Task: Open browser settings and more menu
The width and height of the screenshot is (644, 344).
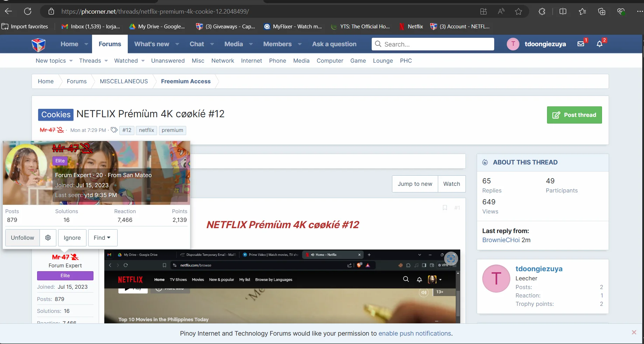Action: tap(639, 12)
